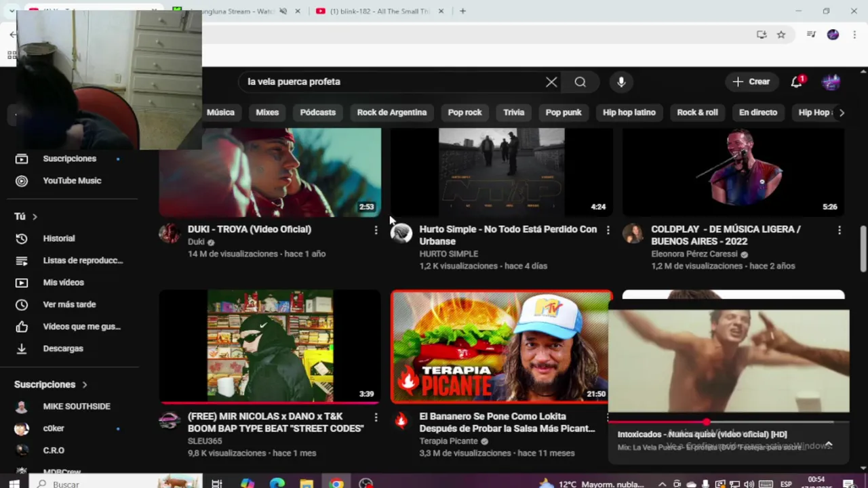Open the YouTube notifications bell

click(797, 82)
